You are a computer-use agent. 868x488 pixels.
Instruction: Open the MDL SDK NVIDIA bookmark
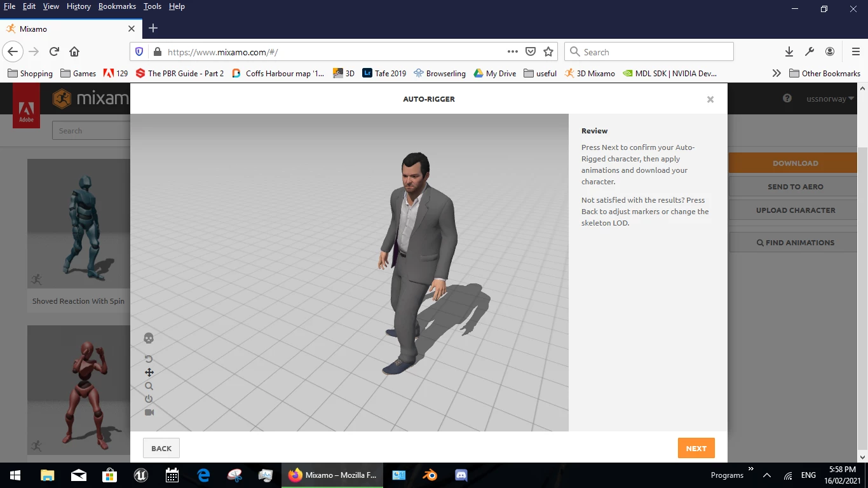point(670,74)
